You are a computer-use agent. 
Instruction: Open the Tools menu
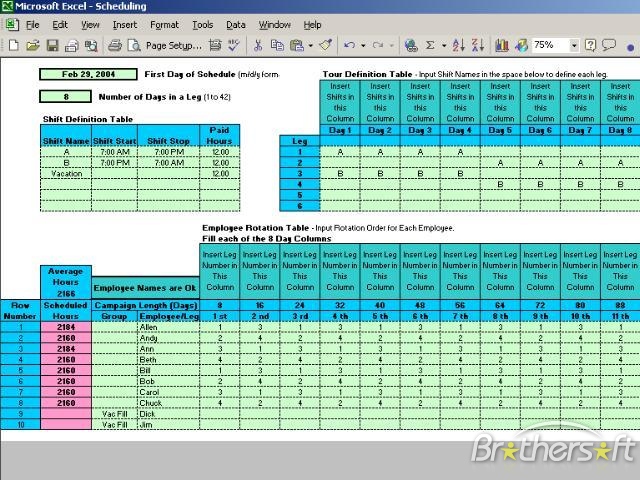click(x=202, y=24)
